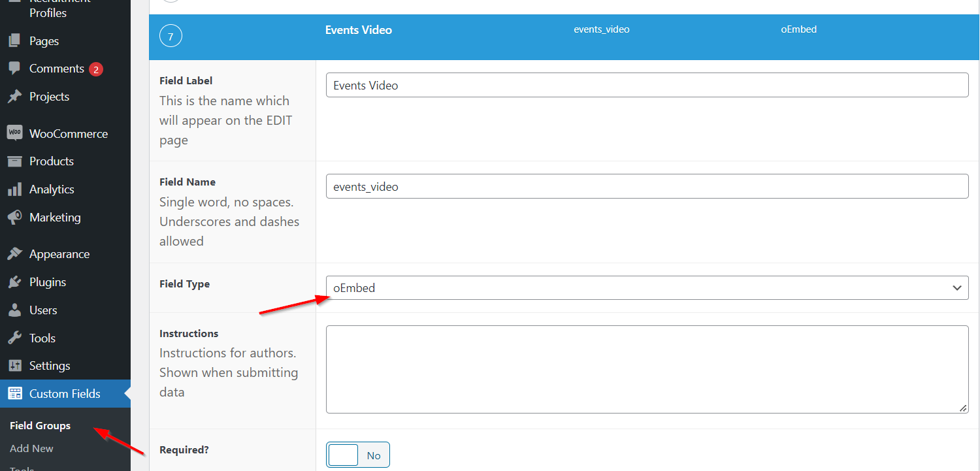Click the Field Type dropdown chevron arrow
This screenshot has height=471, width=980.
coord(957,288)
